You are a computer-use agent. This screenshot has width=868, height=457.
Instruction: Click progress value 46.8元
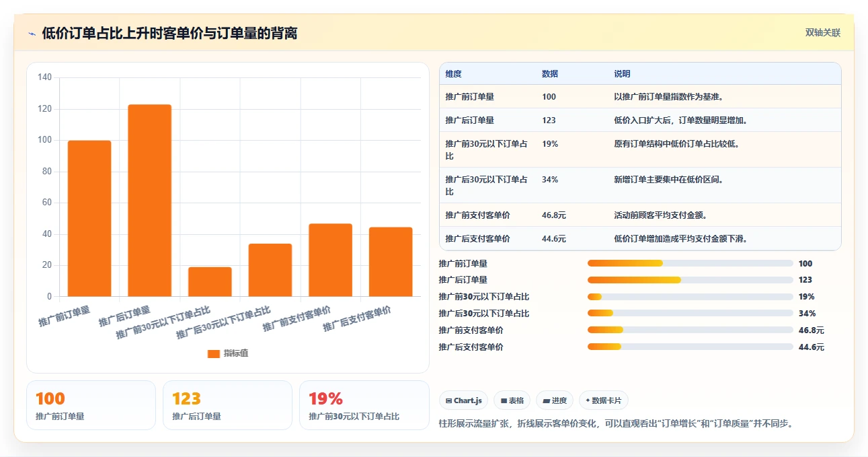(811, 330)
